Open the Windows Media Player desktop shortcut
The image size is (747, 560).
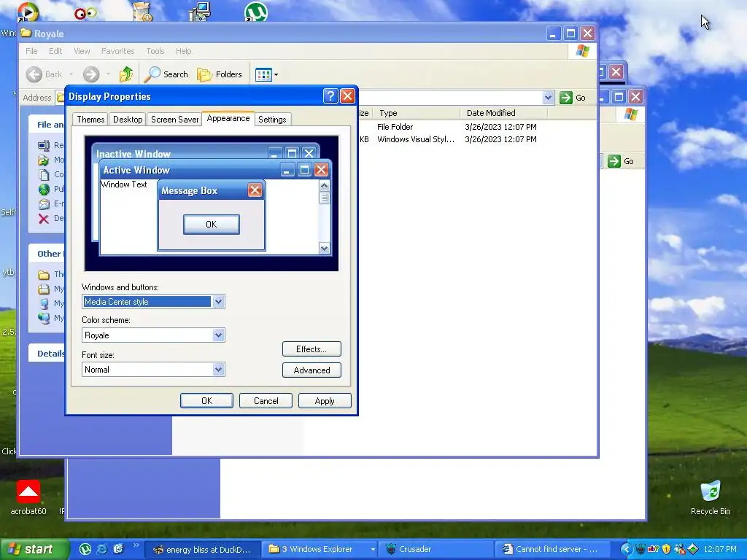(x=28, y=12)
